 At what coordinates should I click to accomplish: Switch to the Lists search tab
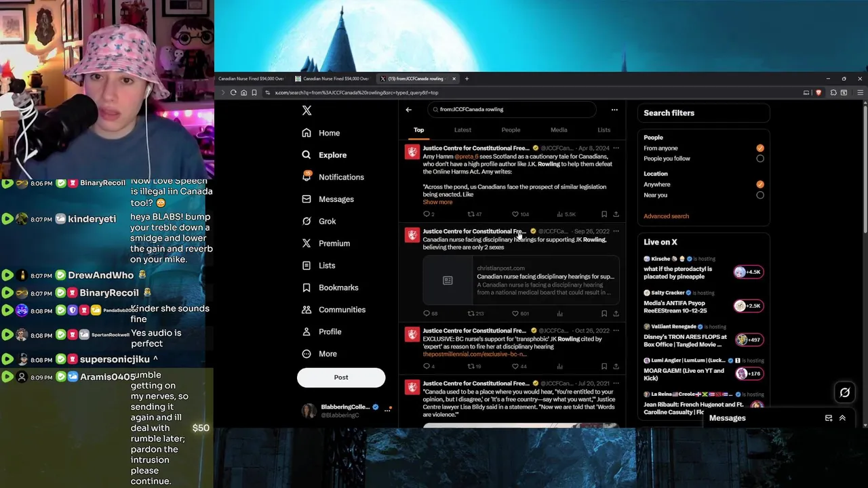tap(604, 130)
